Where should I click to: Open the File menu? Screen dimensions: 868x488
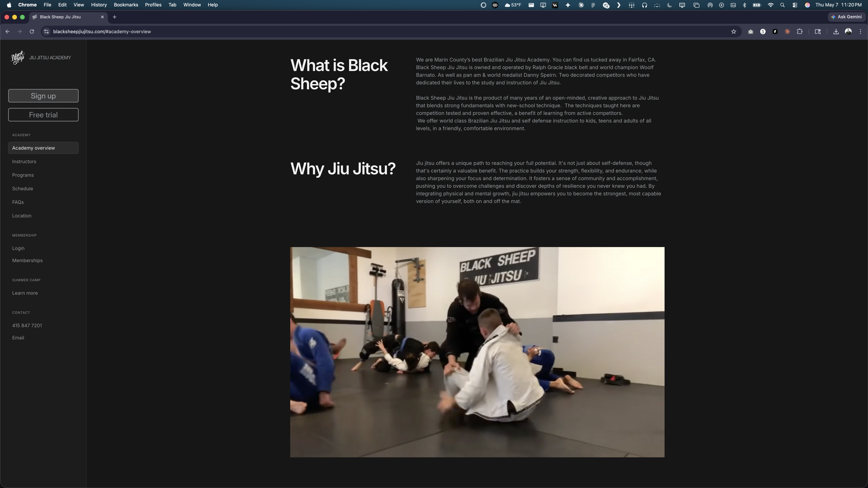(x=47, y=5)
